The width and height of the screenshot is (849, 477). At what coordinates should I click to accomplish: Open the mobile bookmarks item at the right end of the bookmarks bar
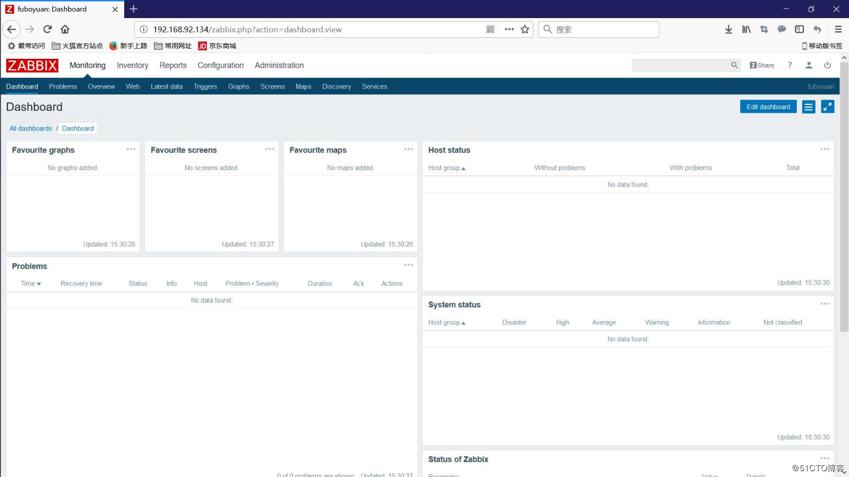coord(821,46)
